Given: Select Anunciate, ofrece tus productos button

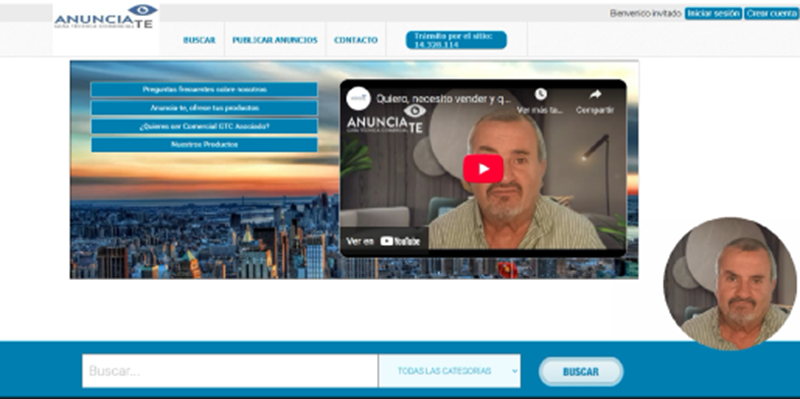Looking at the screenshot, I should tap(204, 108).
